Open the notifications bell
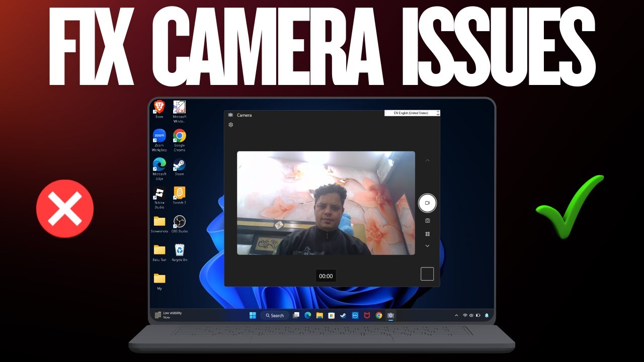Image resolution: width=644 pixels, height=362 pixels. click(x=487, y=316)
